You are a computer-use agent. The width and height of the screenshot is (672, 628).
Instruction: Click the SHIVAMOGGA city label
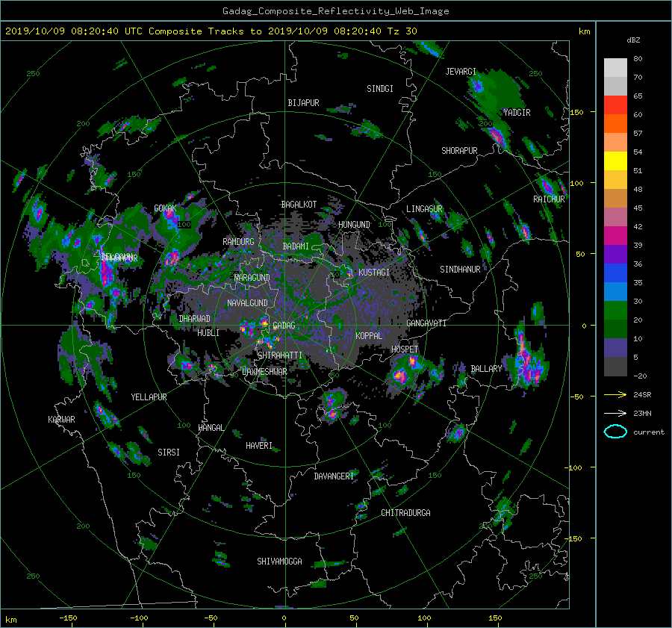[x=279, y=561]
